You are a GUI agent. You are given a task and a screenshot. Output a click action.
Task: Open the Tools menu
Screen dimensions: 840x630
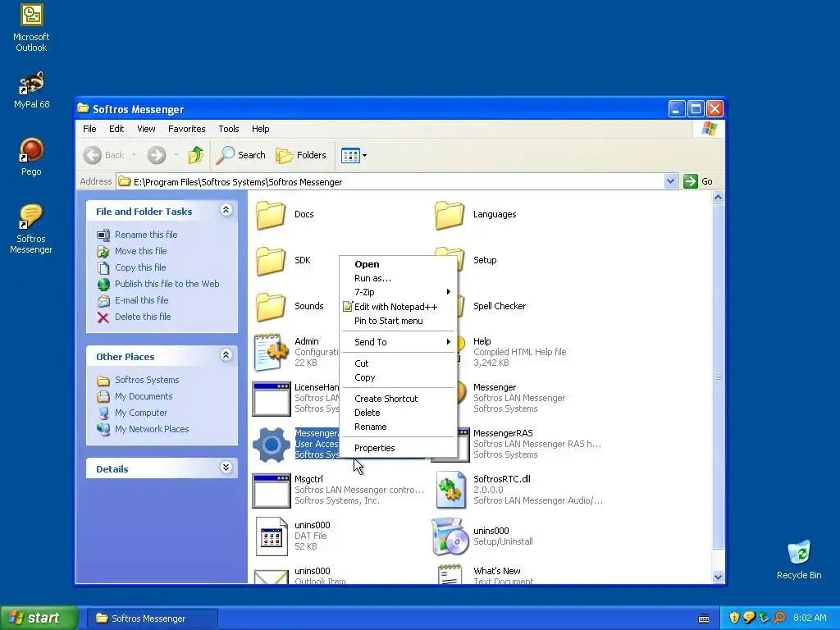228,129
